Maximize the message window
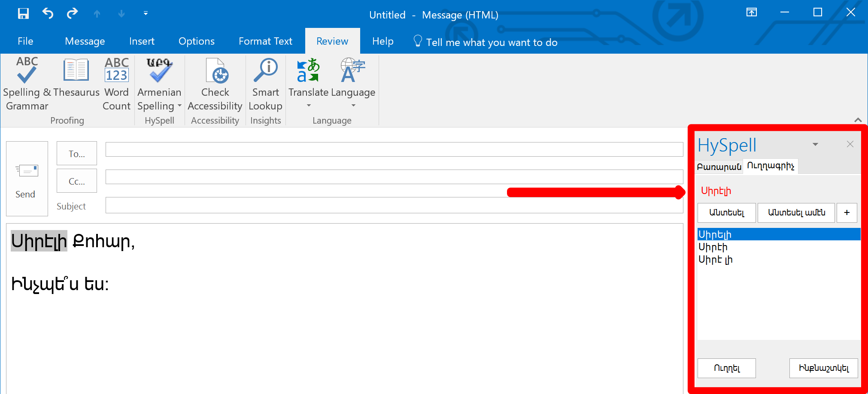 pyautogui.click(x=818, y=12)
